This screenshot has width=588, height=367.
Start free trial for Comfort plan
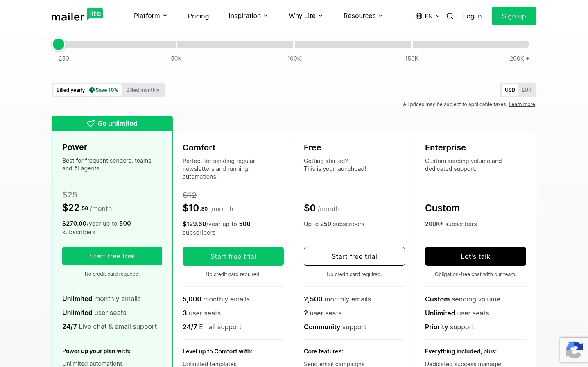tap(233, 256)
